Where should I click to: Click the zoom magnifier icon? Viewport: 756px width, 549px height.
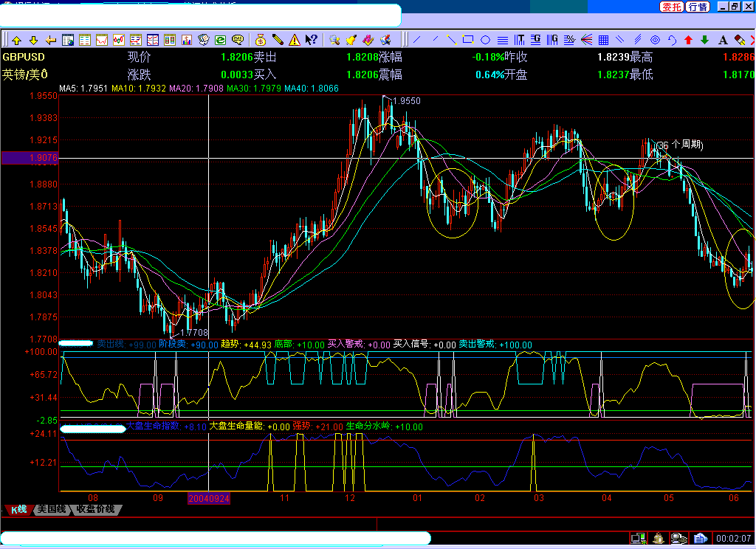pyautogui.click(x=334, y=39)
